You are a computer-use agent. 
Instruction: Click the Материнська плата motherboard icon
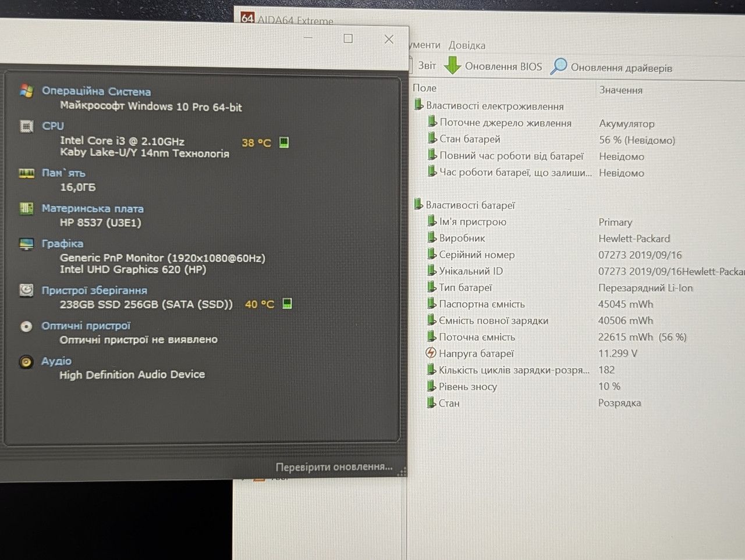point(26,208)
